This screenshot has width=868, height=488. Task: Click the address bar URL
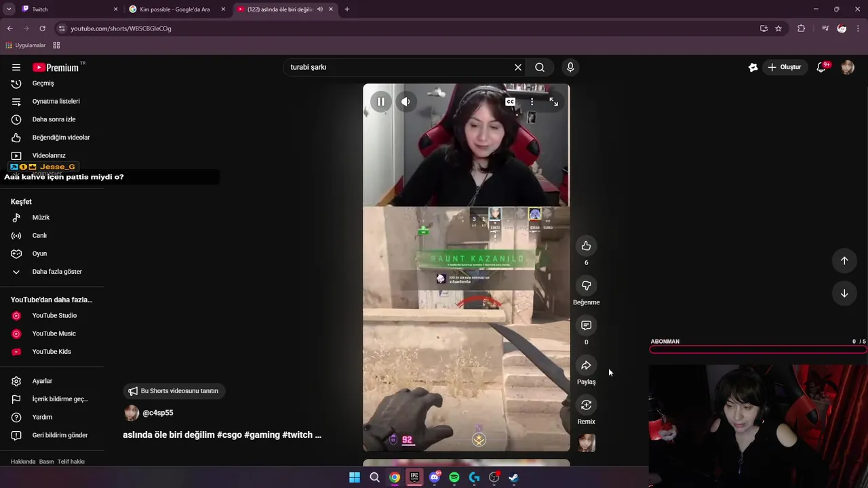(121, 28)
